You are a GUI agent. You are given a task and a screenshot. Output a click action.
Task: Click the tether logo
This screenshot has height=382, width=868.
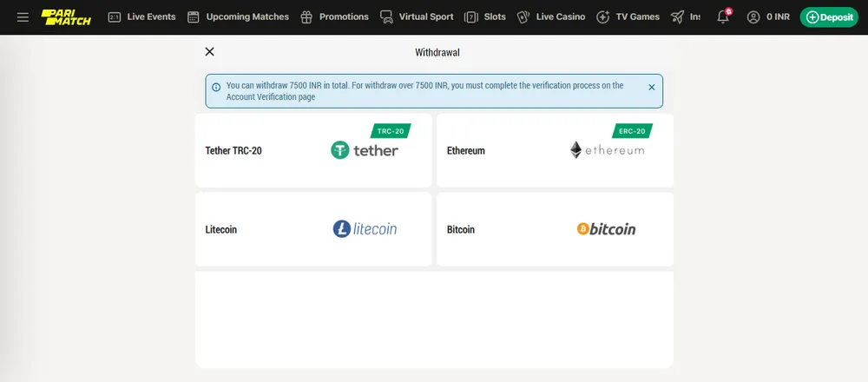point(365,150)
